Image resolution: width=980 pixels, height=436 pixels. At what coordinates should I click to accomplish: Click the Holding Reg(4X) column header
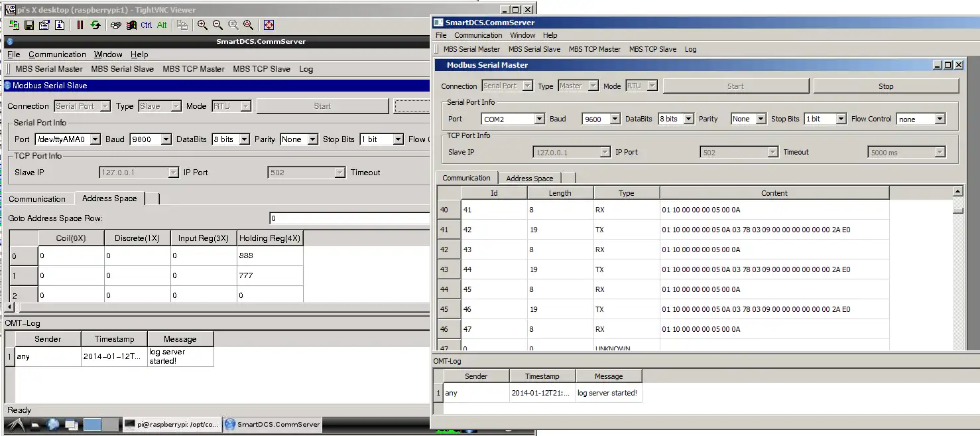pos(270,238)
